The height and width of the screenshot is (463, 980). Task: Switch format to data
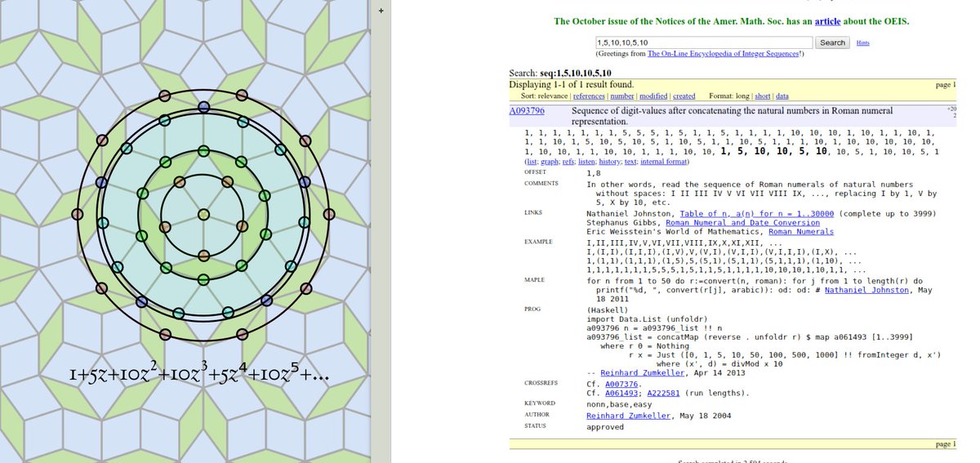782,96
